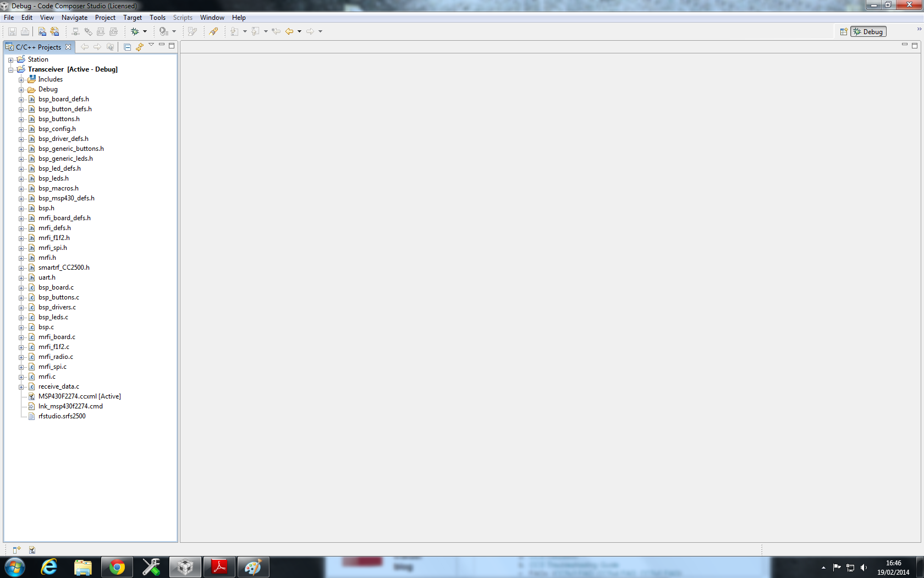Open the File menu
The width and height of the screenshot is (924, 578).
point(9,18)
